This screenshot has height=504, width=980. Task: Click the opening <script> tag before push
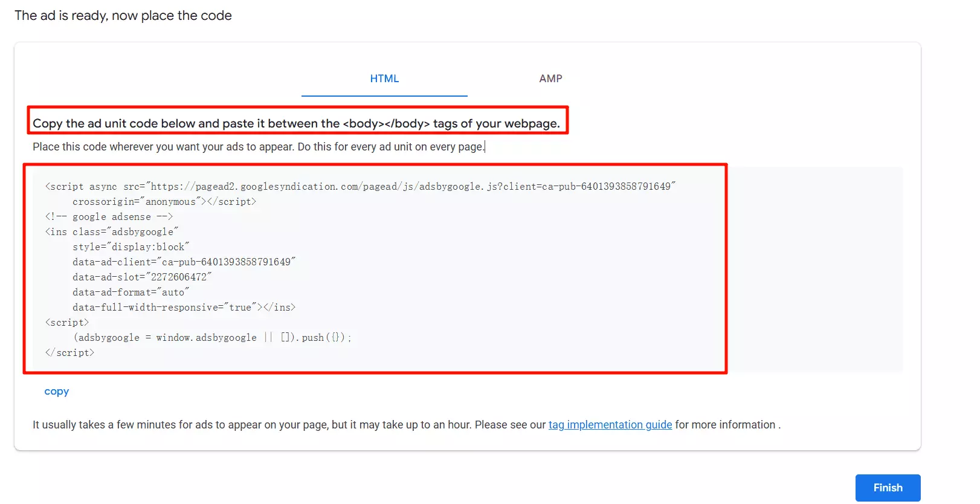(x=67, y=323)
